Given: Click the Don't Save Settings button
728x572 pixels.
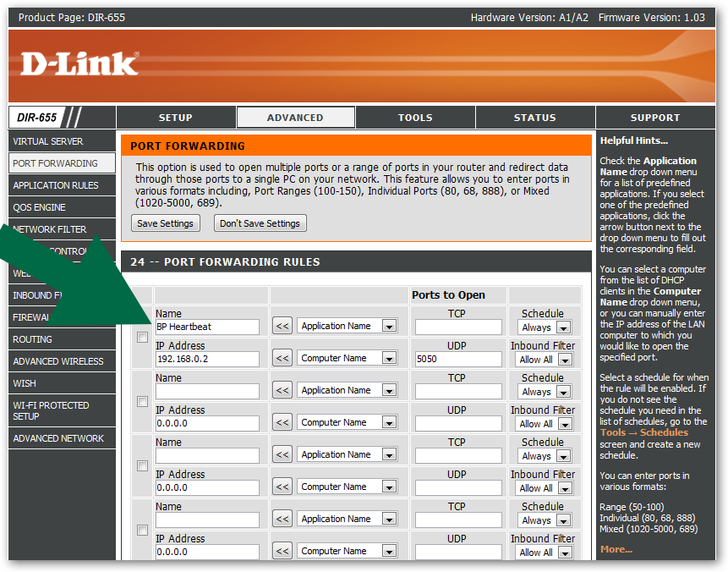Looking at the screenshot, I should click(x=260, y=223).
